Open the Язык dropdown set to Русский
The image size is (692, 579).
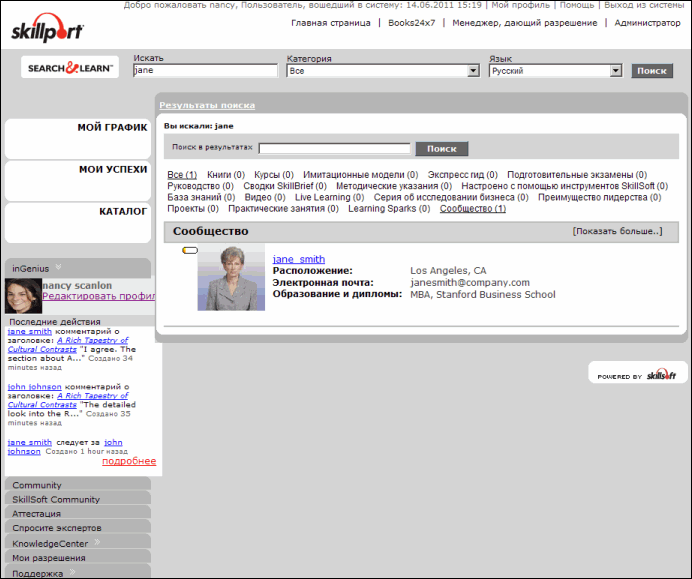[556, 71]
